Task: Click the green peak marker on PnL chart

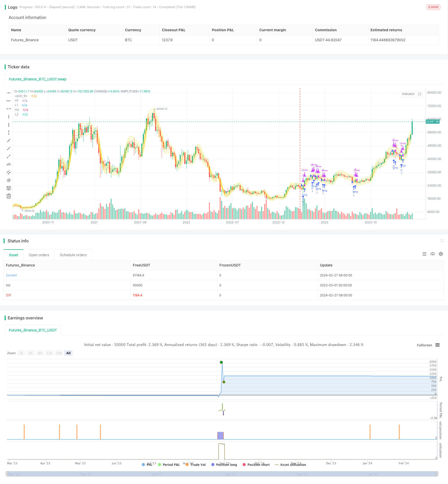Action: tap(221, 362)
